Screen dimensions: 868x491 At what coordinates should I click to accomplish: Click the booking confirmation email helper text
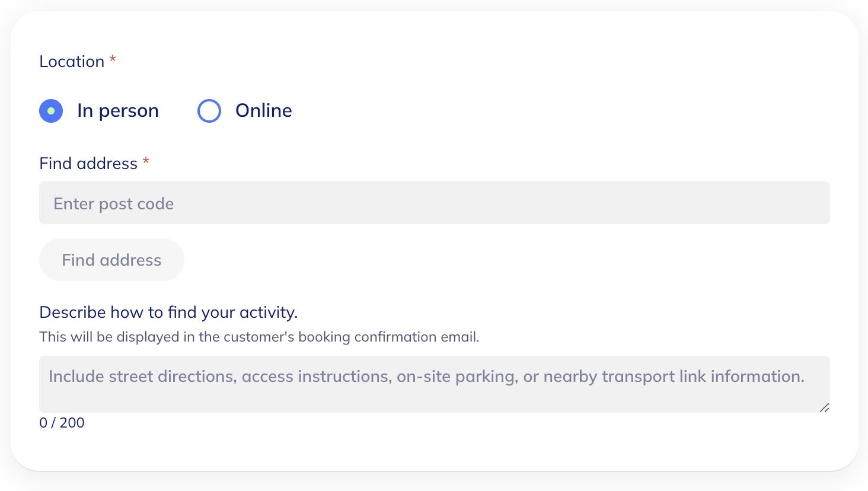259,337
